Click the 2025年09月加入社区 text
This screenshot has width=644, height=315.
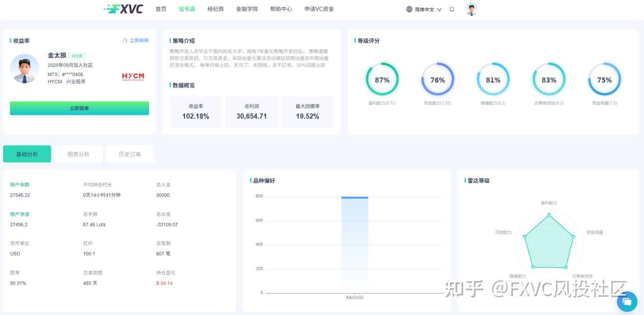(x=70, y=65)
